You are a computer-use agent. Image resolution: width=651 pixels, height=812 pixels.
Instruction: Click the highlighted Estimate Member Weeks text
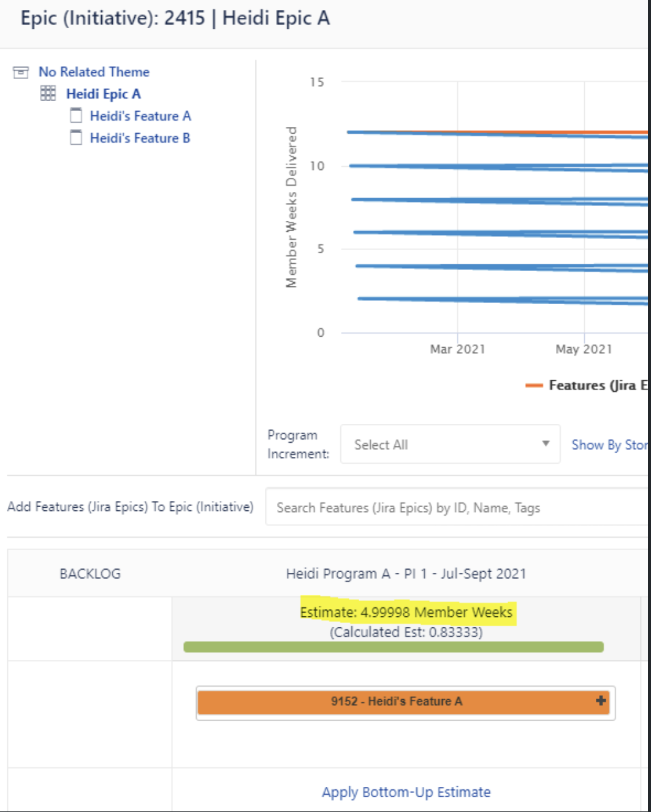(406, 612)
